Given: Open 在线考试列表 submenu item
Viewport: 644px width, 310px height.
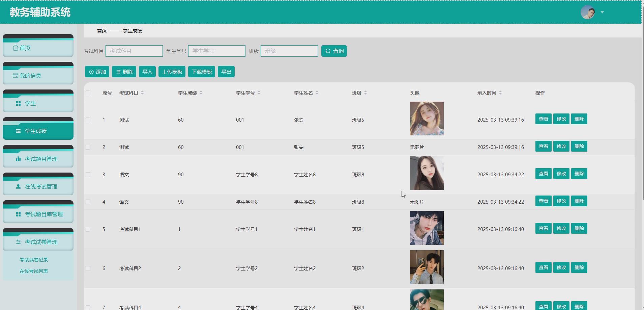Looking at the screenshot, I should 34,271.
